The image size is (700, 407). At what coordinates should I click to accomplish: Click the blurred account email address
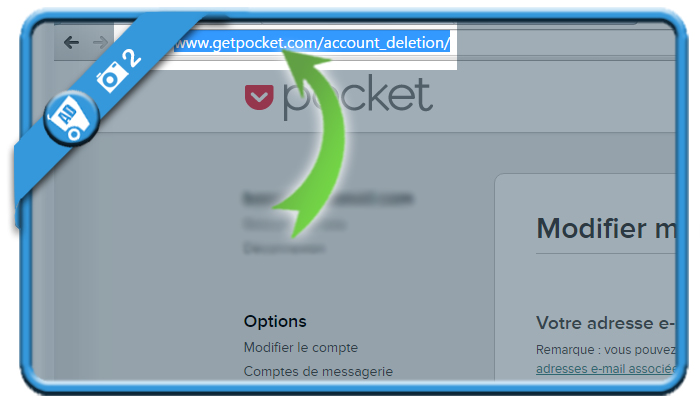click(x=328, y=198)
